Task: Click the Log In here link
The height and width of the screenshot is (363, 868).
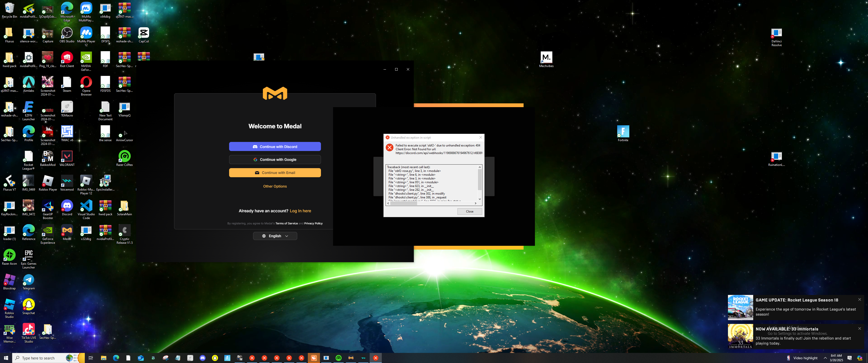Action: pos(300,211)
